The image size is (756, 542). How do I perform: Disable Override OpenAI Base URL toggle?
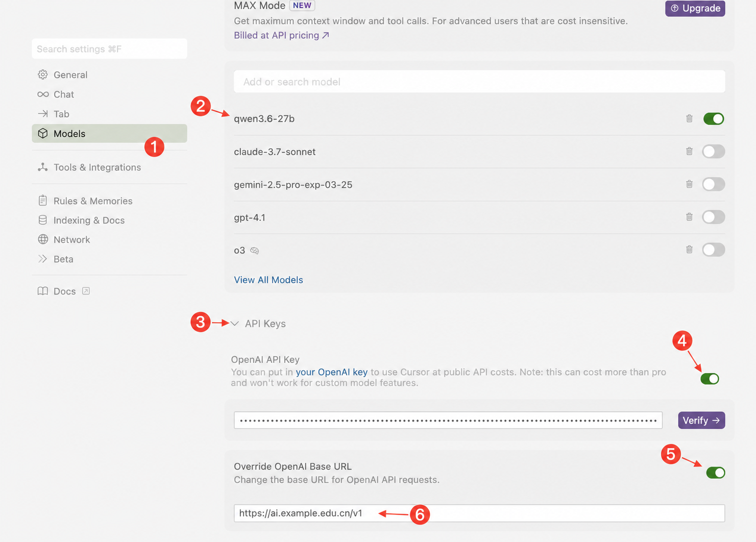715,473
